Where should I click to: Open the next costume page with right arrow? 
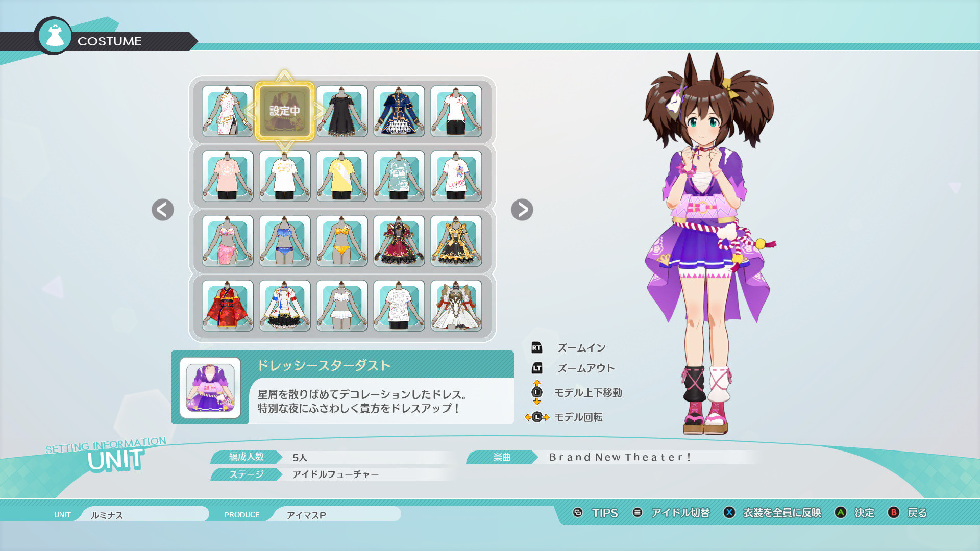coord(522,210)
